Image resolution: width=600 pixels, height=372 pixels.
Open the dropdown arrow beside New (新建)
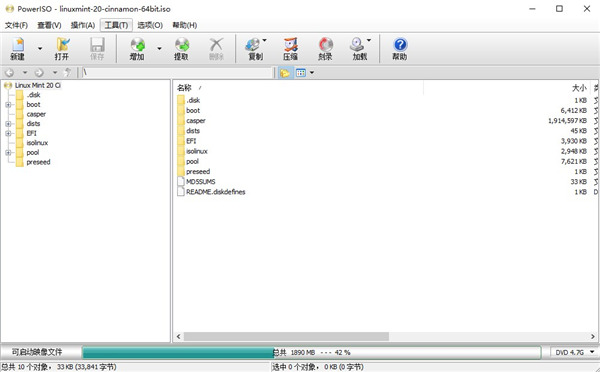(x=40, y=49)
